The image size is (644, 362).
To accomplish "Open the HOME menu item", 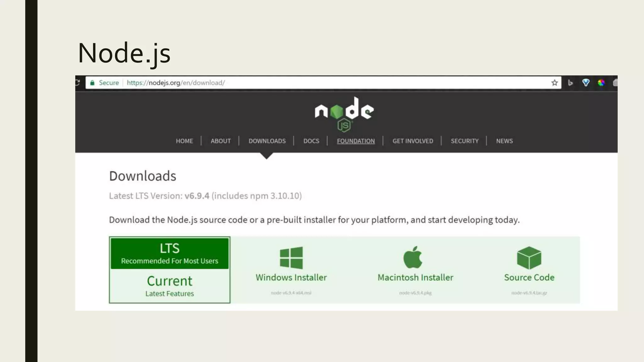I will [x=184, y=141].
